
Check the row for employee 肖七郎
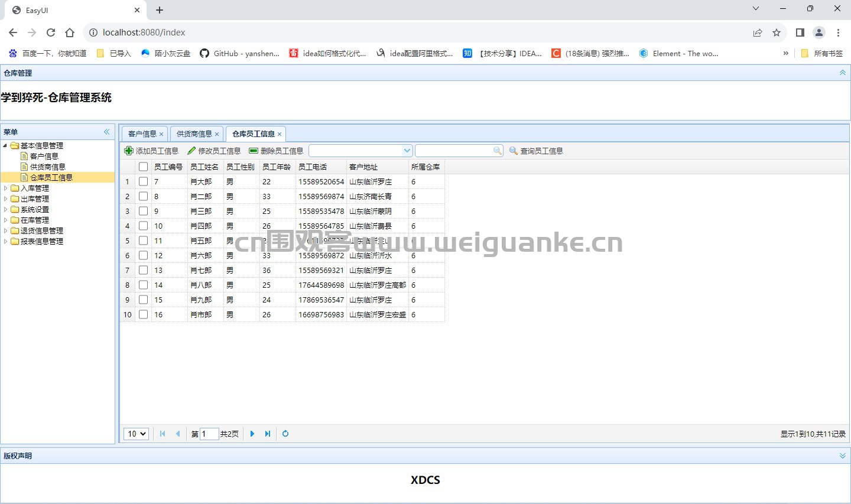pos(143,270)
